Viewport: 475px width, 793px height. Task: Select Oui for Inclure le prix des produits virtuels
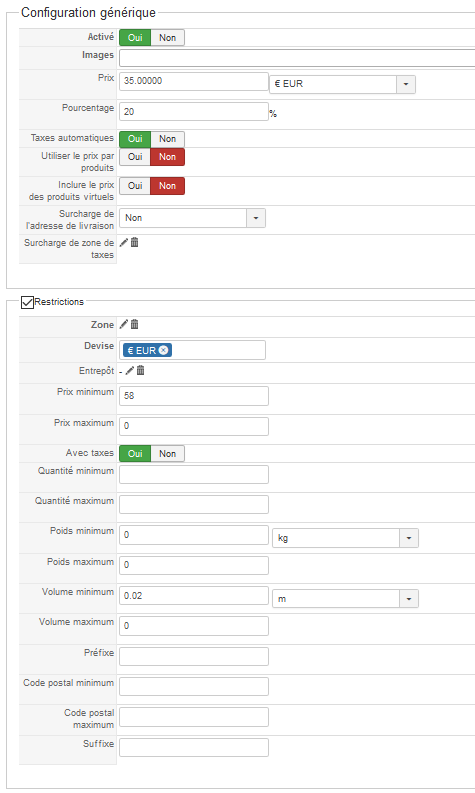135,186
